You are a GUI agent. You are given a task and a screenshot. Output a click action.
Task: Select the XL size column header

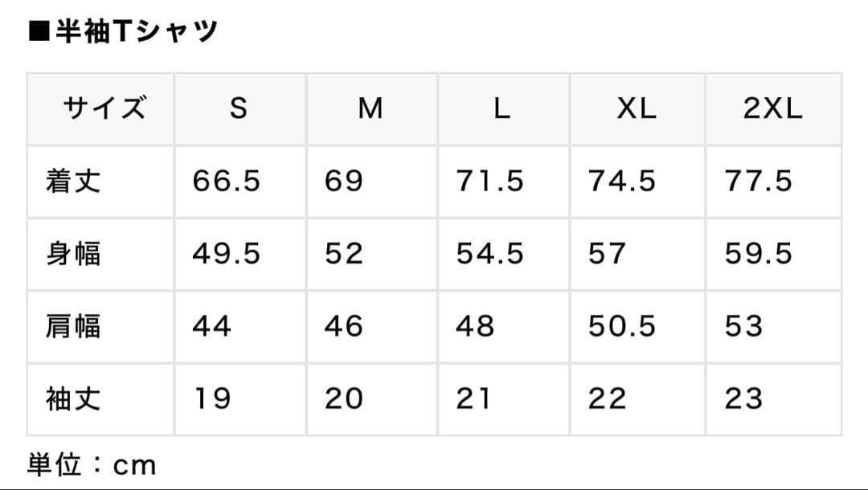[x=637, y=109]
